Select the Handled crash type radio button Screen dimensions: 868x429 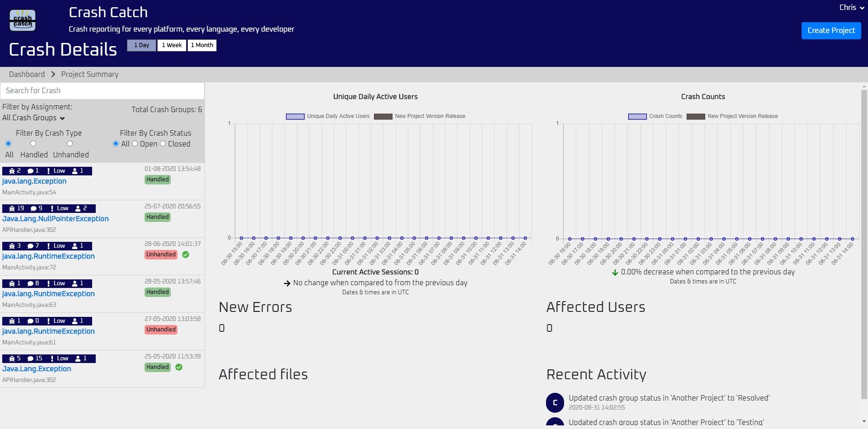click(x=33, y=144)
